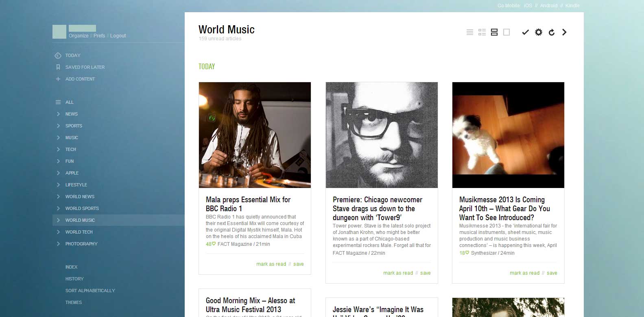Open the World Music category
Screen dimensions: 644x317
point(80,220)
